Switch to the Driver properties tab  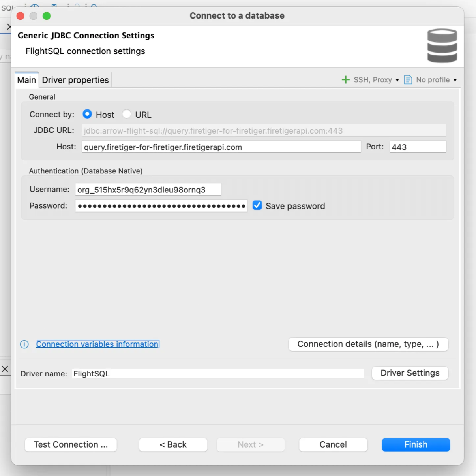[x=75, y=80]
